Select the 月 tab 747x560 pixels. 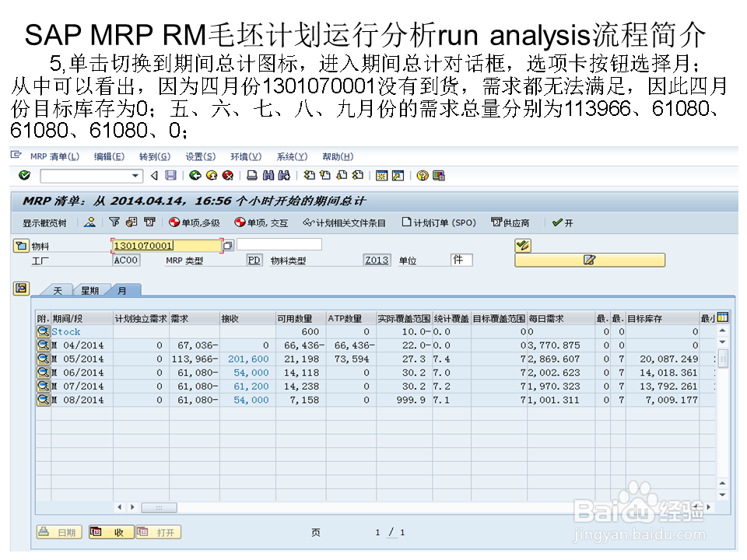[x=122, y=290]
